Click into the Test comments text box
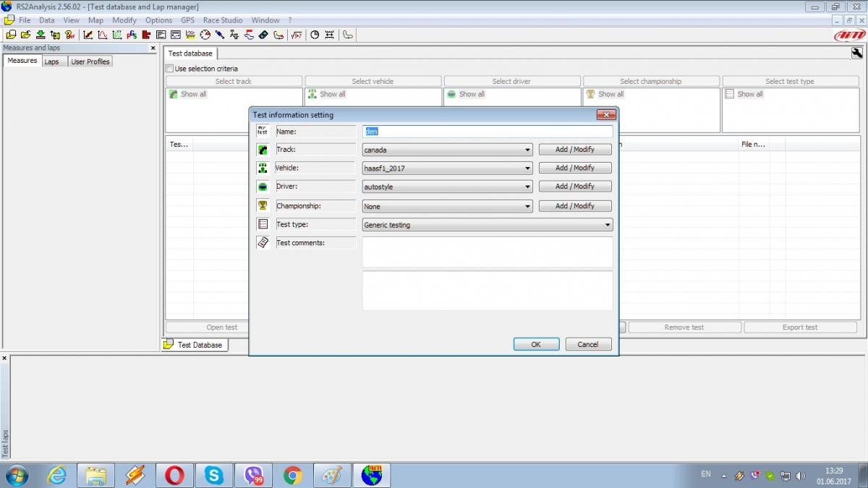This screenshot has height=488, width=868. [487, 252]
